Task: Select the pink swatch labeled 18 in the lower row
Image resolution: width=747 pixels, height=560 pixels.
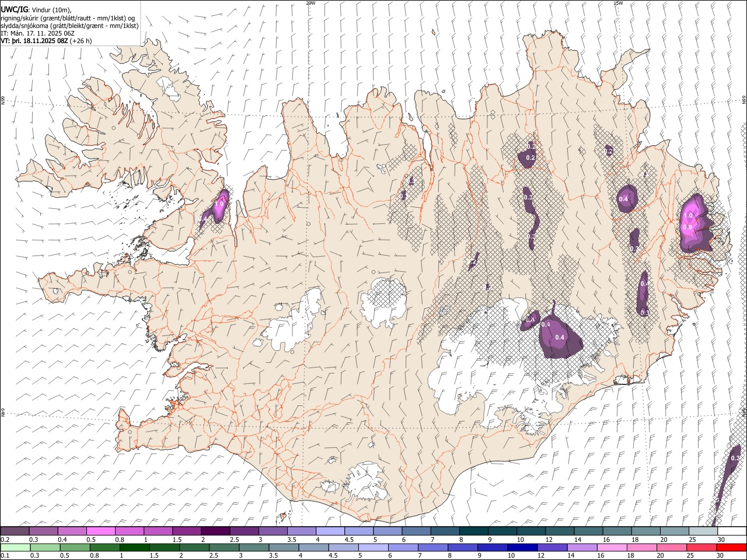Action: [x=641, y=548]
